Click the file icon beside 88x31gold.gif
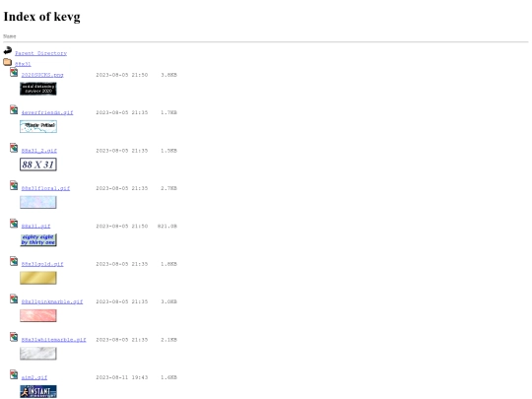The height and width of the screenshot is (399, 532). 14,261
